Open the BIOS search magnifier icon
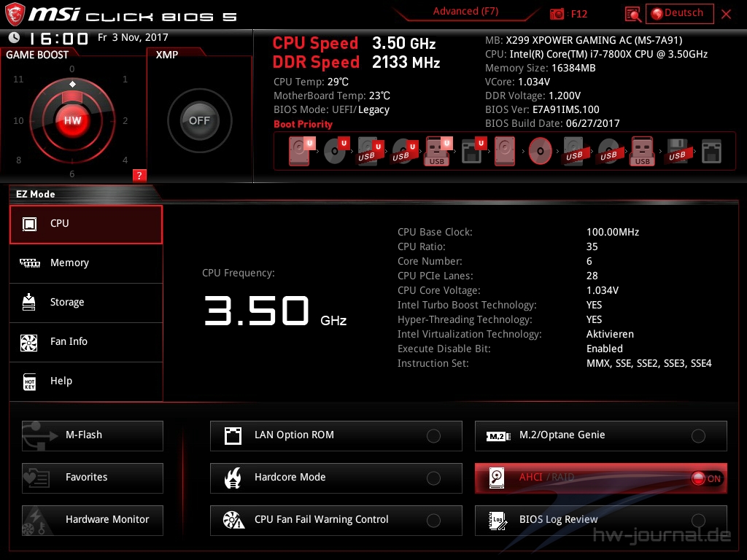 tap(632, 15)
